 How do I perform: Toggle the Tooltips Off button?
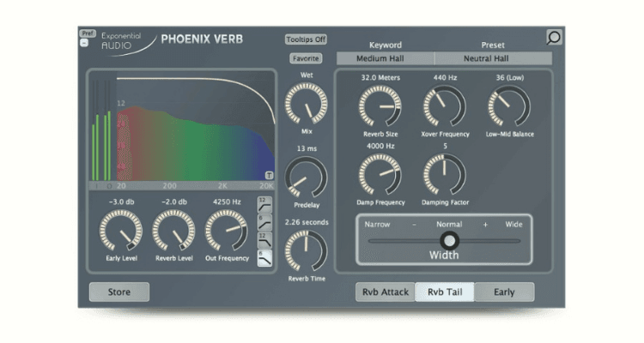307,39
